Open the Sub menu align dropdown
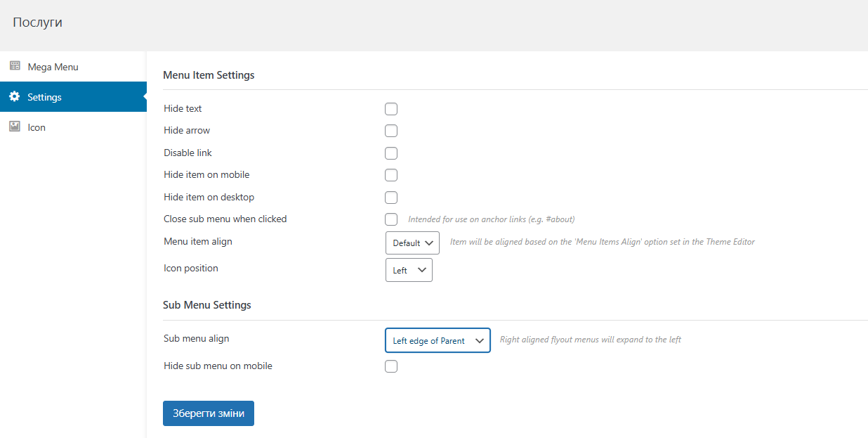Screen dimensions: 868x438 [438, 340]
